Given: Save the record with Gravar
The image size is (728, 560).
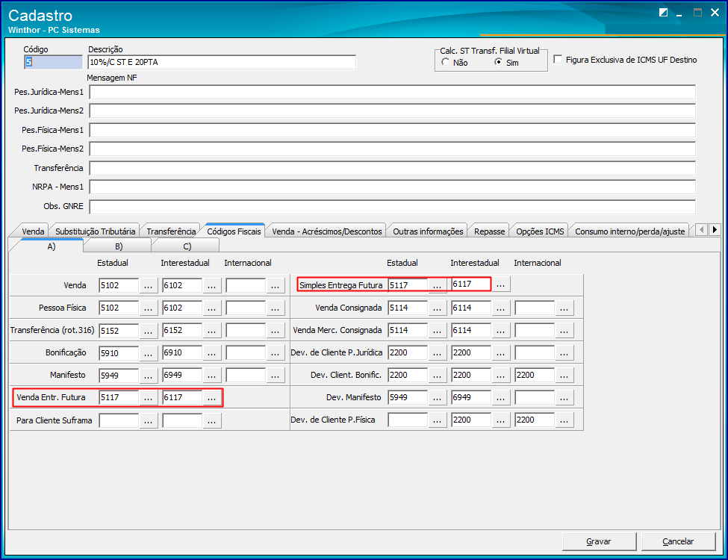Looking at the screenshot, I should [x=599, y=541].
